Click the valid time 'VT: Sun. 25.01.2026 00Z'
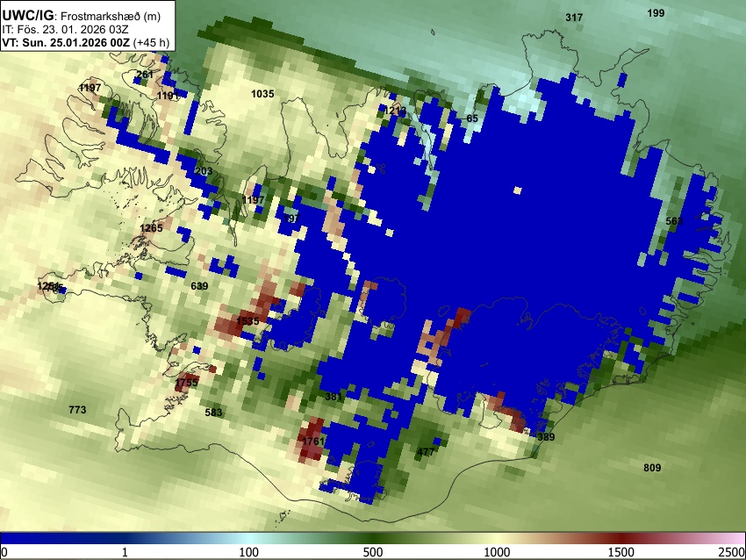The height and width of the screenshot is (560, 746). (x=66, y=42)
